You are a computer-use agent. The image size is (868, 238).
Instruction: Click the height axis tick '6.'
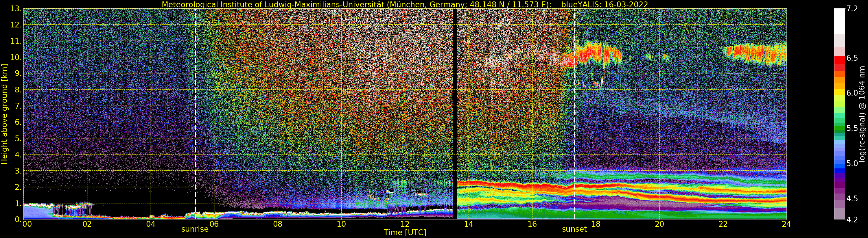(18, 122)
